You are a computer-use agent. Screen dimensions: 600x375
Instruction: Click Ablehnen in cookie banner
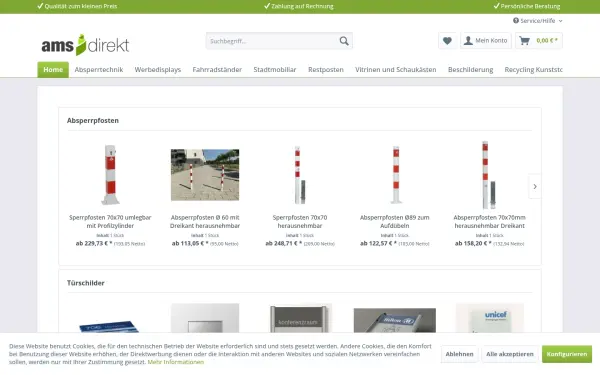point(459,354)
